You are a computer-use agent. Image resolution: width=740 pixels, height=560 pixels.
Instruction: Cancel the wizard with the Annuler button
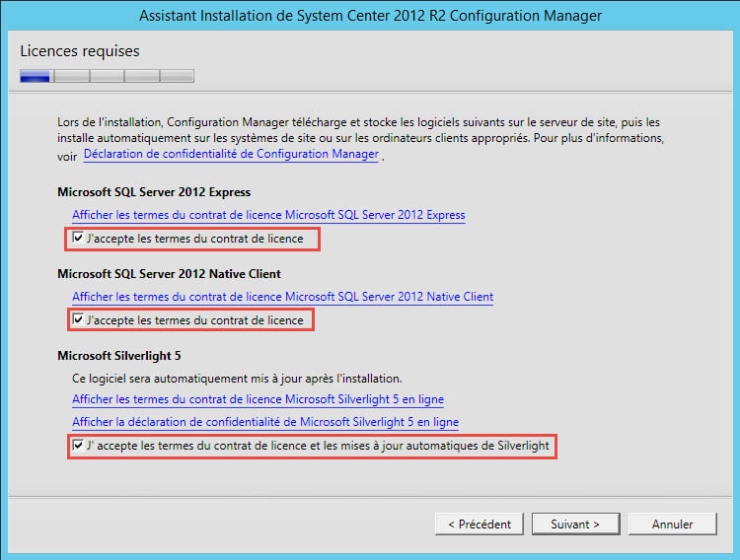pos(672,525)
